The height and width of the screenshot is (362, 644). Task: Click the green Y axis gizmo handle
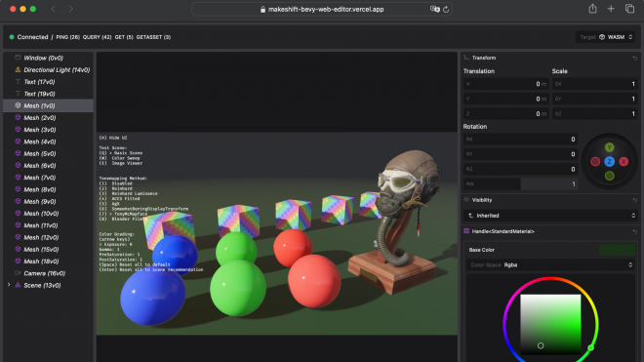[x=610, y=147]
